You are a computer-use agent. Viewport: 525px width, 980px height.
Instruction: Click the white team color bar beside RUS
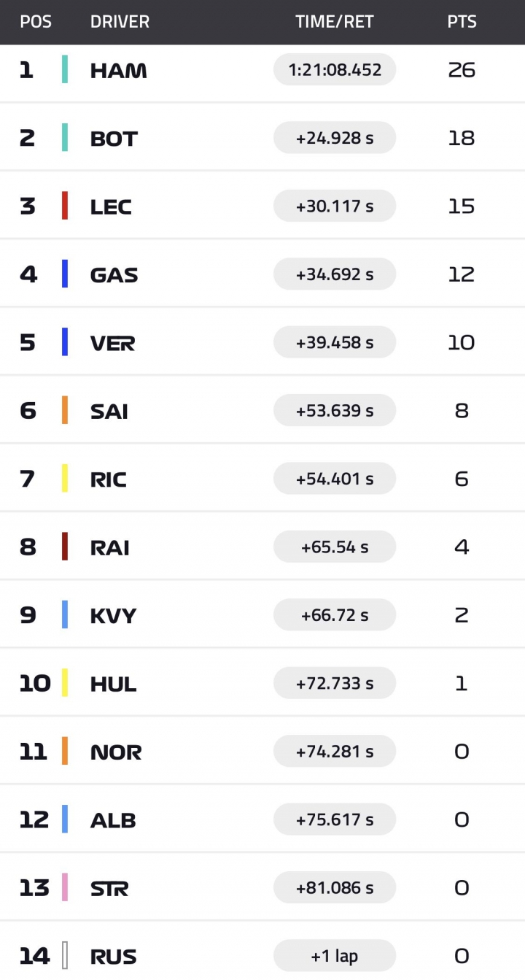65,955
